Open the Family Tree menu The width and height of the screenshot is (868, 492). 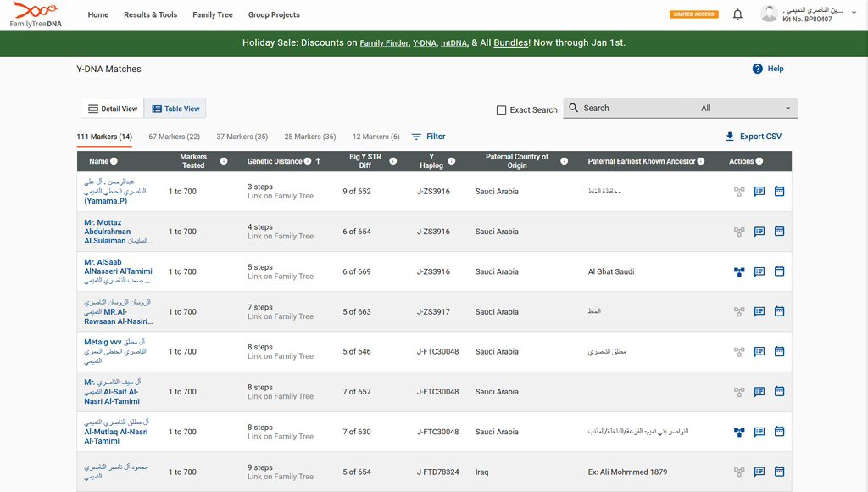click(x=213, y=15)
